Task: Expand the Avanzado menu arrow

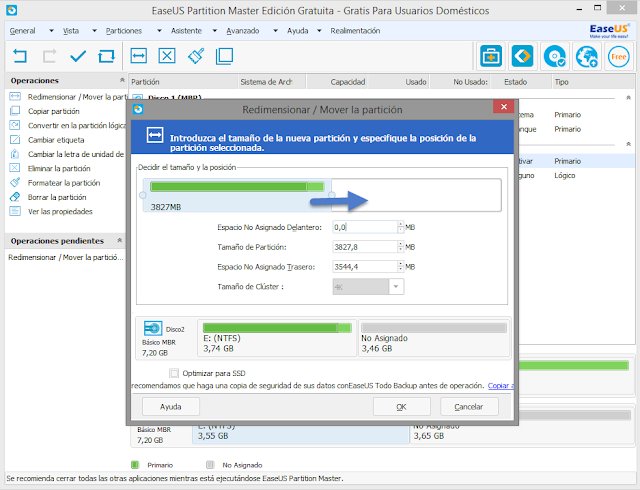Action: pyautogui.click(x=276, y=31)
